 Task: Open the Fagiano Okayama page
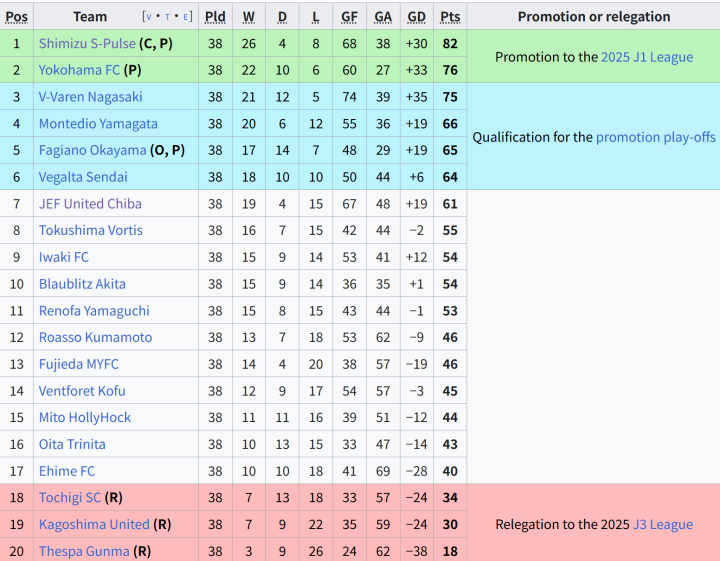pyautogui.click(x=92, y=150)
